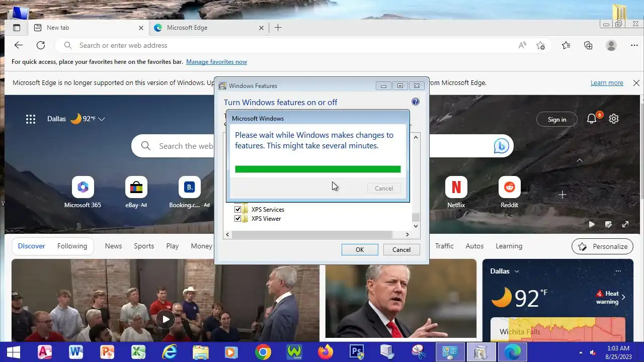Screen dimensions: 644x362
Task: Open Microsoft Word from taskbar
Action: click(x=76, y=352)
